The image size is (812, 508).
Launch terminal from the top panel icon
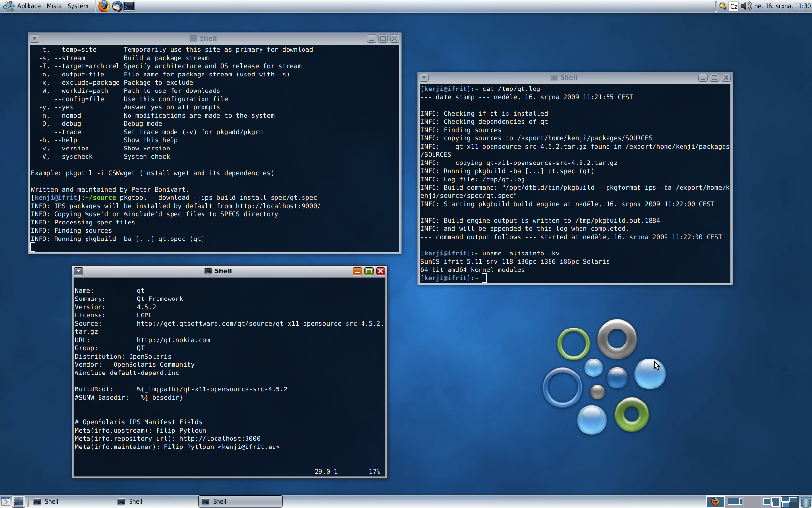tap(129, 6)
